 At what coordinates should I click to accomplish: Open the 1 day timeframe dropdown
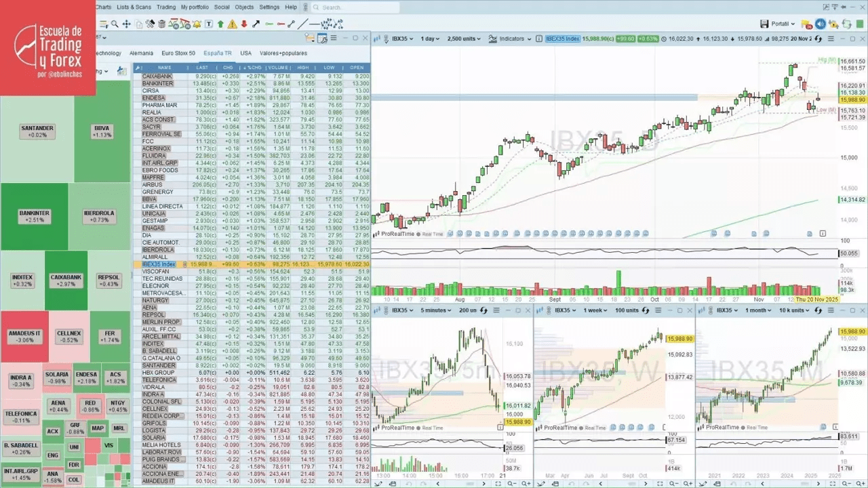coord(430,39)
